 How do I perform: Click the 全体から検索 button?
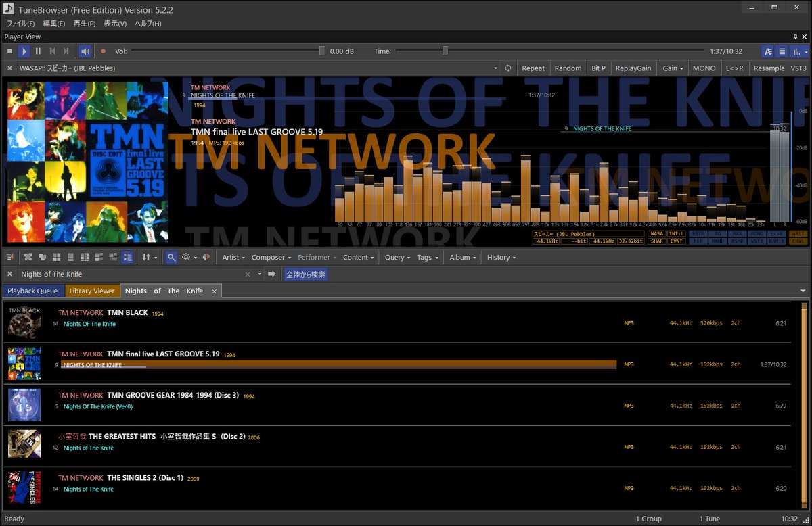pos(306,274)
